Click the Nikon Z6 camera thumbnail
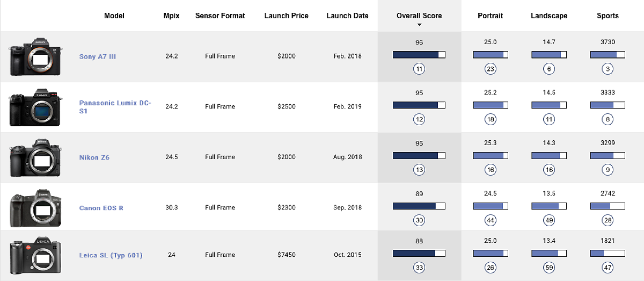 [x=35, y=157]
